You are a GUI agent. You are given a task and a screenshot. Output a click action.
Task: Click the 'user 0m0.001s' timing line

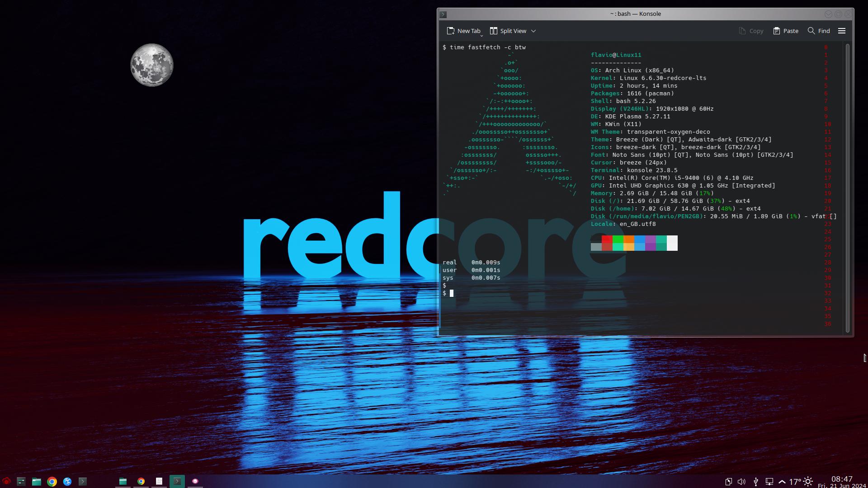click(472, 270)
